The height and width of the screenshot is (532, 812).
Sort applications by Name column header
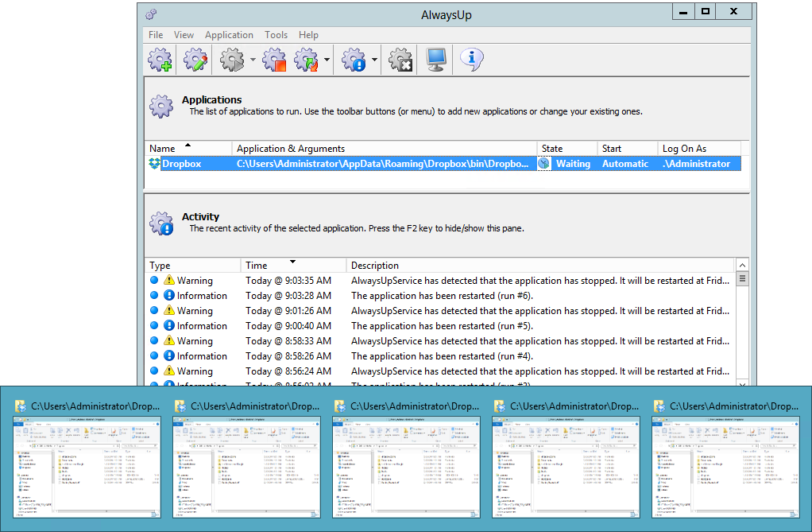pos(163,149)
